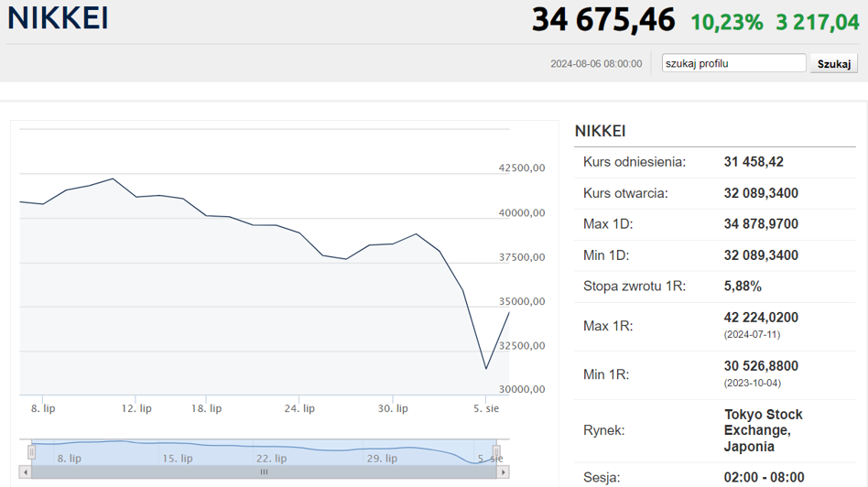Click the chart peak near 12. lip
This screenshot has width=868, height=487.
[113, 179]
